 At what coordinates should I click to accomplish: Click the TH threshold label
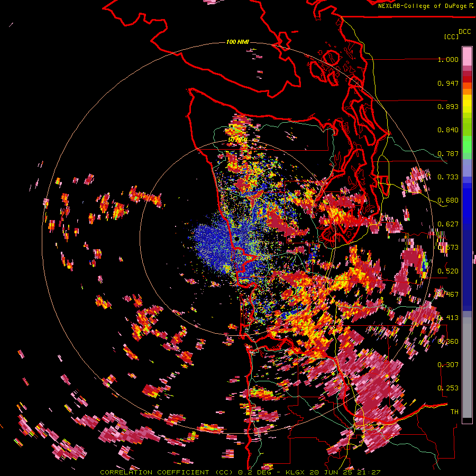[454, 412]
